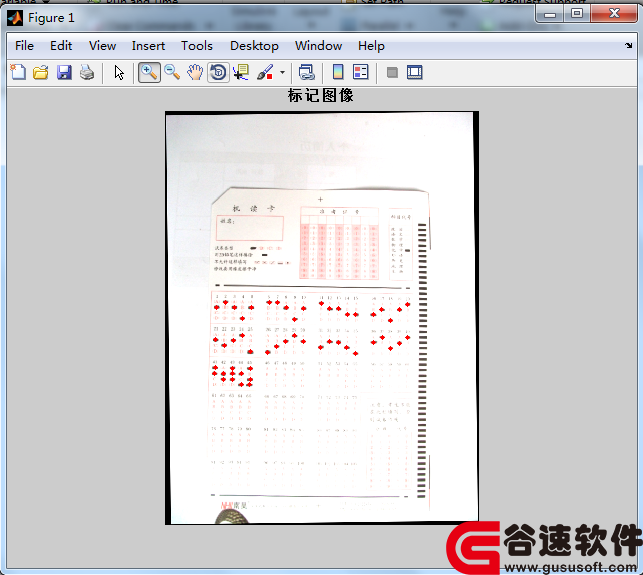Print the figure with the printer icon
Screen dimensions: 643x575
87,72
